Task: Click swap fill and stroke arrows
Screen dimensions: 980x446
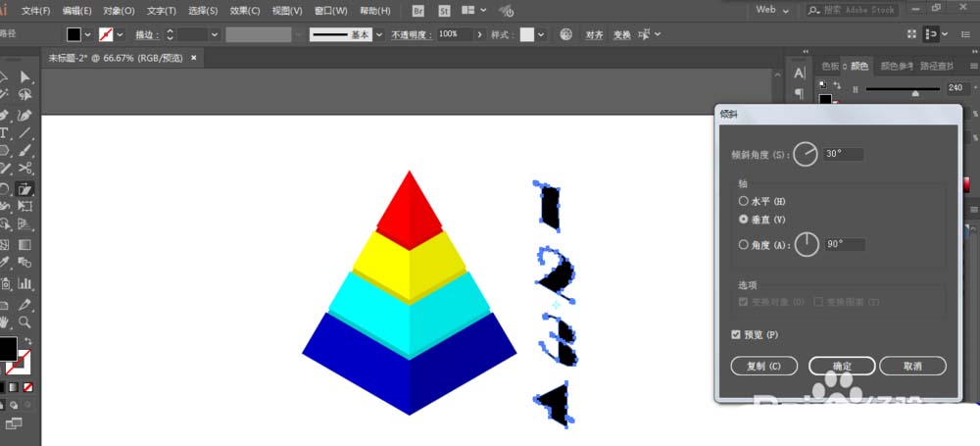Action: tap(28, 341)
